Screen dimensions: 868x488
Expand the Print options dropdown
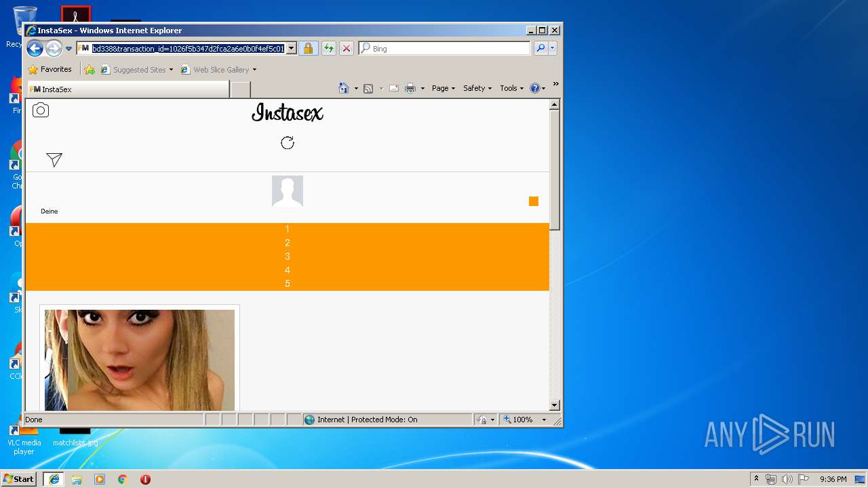click(x=422, y=88)
